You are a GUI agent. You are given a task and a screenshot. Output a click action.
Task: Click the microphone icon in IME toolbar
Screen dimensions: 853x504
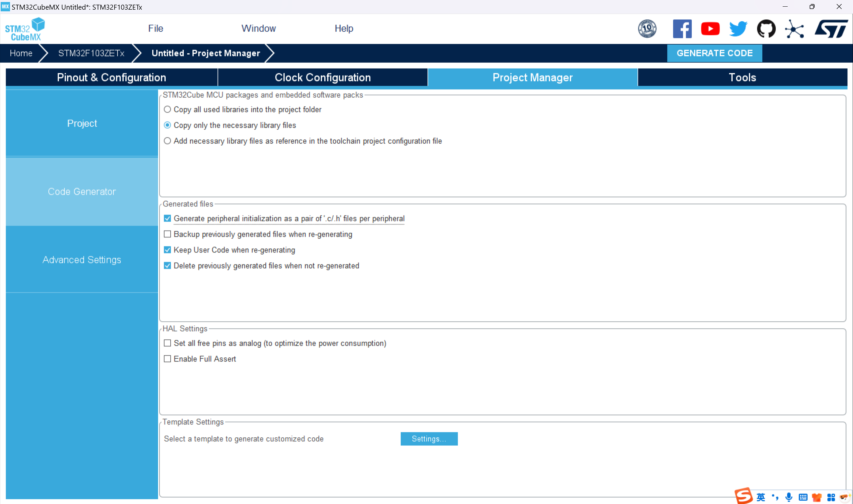tap(789, 497)
